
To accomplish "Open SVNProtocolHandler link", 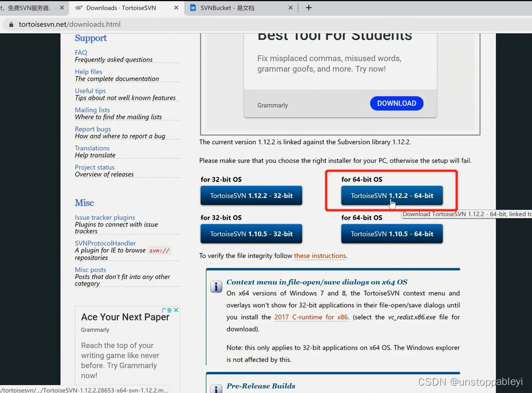I will (105, 243).
